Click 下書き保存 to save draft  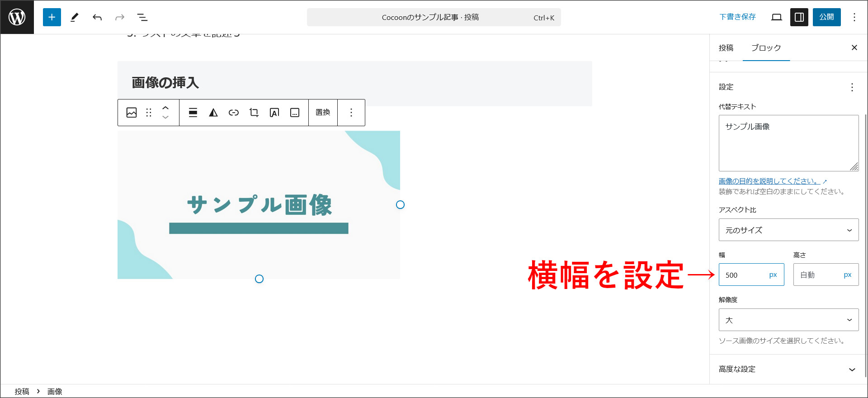pyautogui.click(x=737, y=17)
